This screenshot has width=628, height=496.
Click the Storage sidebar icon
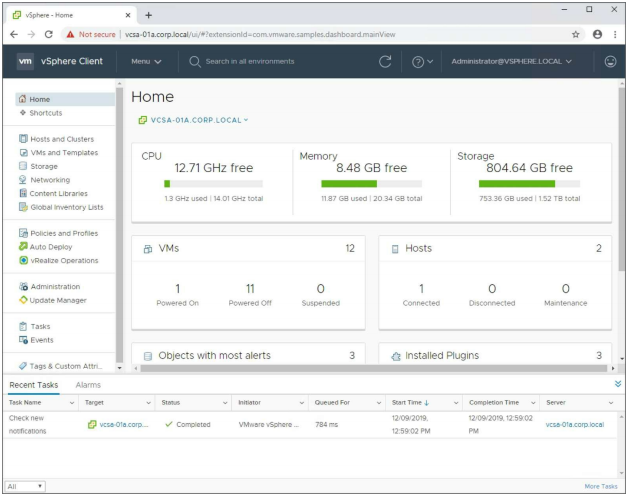point(23,166)
